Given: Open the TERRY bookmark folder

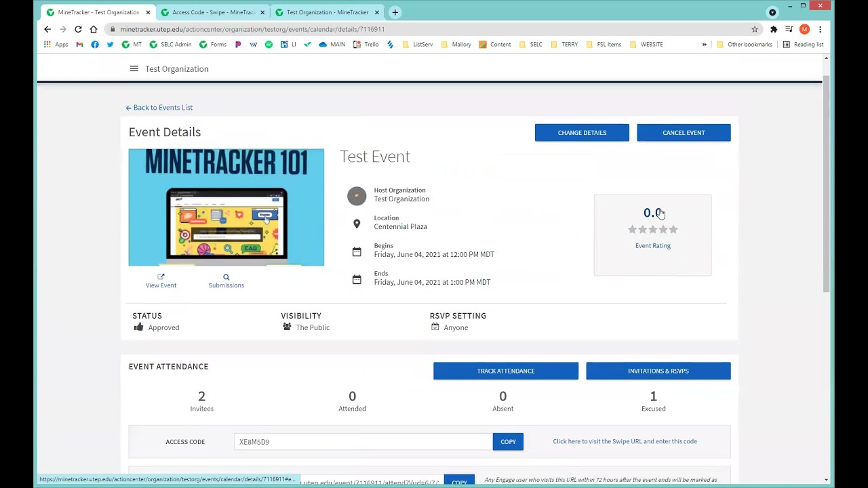Looking at the screenshot, I should (564, 45).
